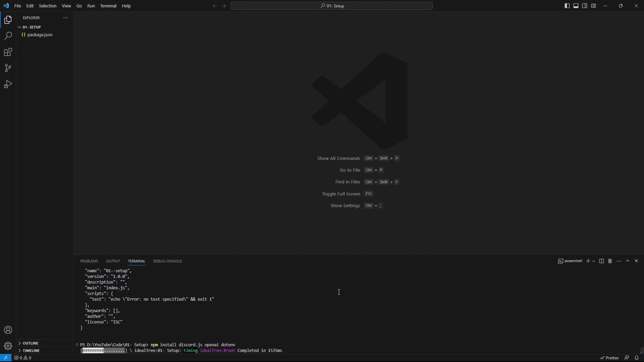The image size is (644, 362).
Task: Open the notifications bell icon
Action: click(x=637, y=358)
